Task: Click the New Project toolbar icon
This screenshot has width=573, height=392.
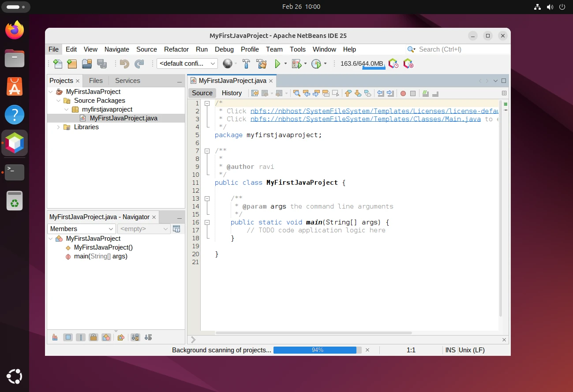Action: click(x=72, y=64)
